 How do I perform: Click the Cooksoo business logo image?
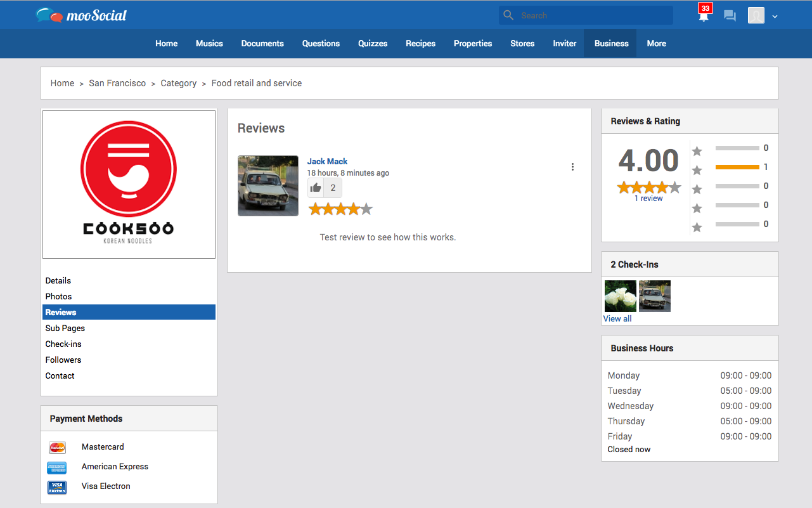tap(129, 185)
